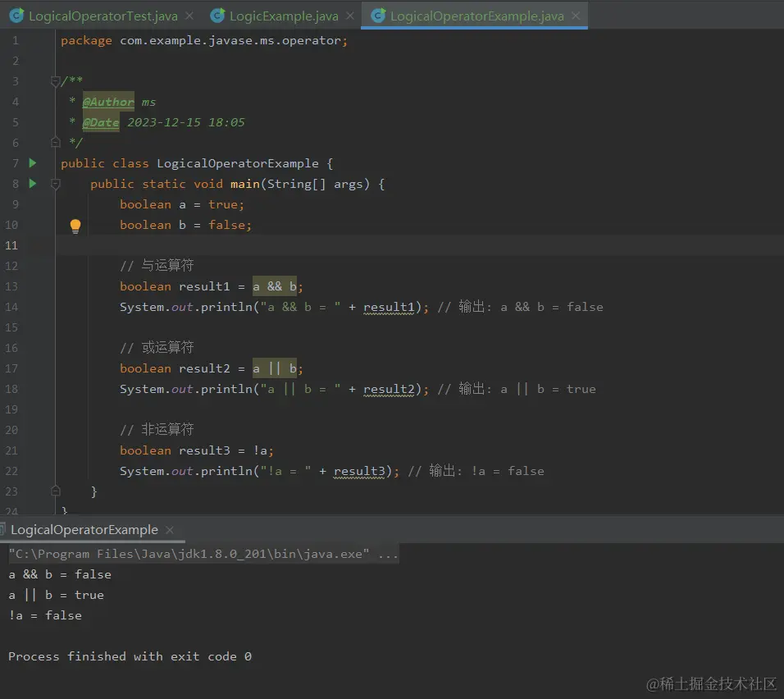This screenshot has height=699, width=784.
Task: Click the underlined result2 variable on line 18
Action: point(389,389)
